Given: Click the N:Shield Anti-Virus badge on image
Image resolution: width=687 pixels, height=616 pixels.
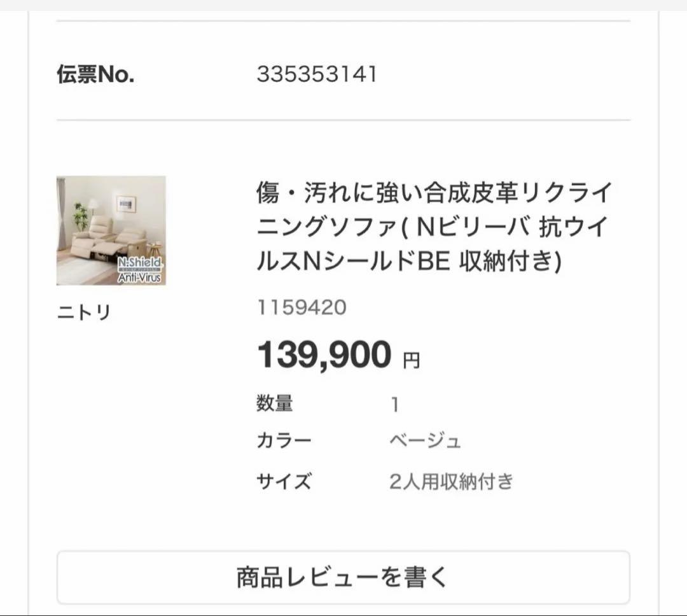Looking at the screenshot, I should [141, 268].
